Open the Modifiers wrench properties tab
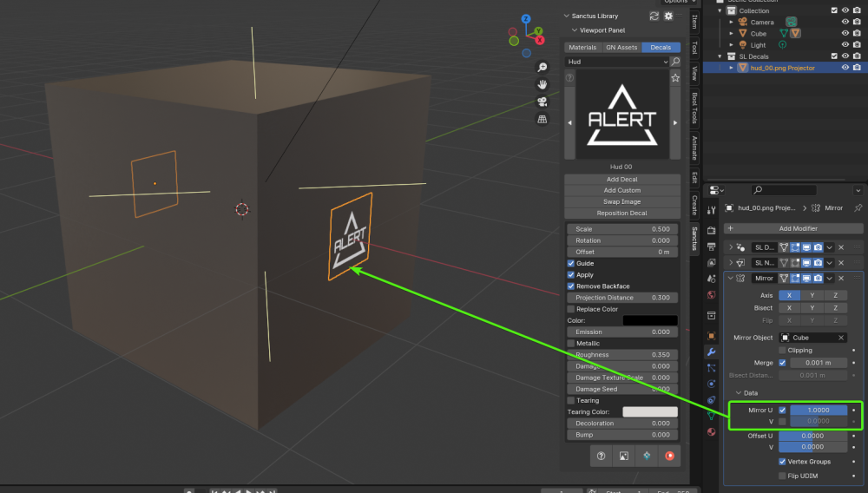The image size is (868, 493). [712, 352]
